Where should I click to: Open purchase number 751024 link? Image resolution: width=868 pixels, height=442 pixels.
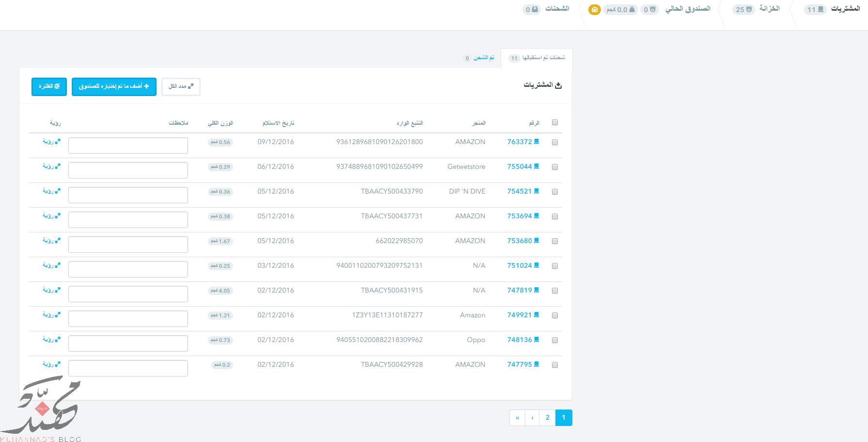coord(523,265)
